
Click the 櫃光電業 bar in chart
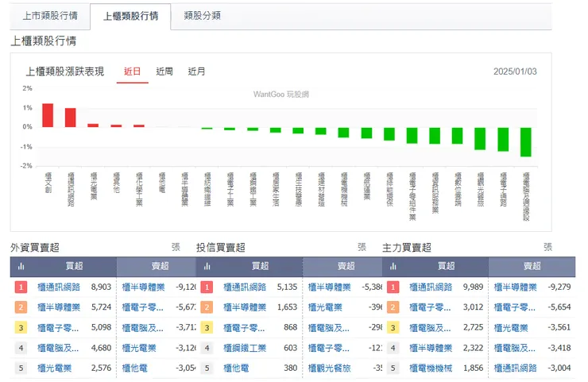coord(93,125)
